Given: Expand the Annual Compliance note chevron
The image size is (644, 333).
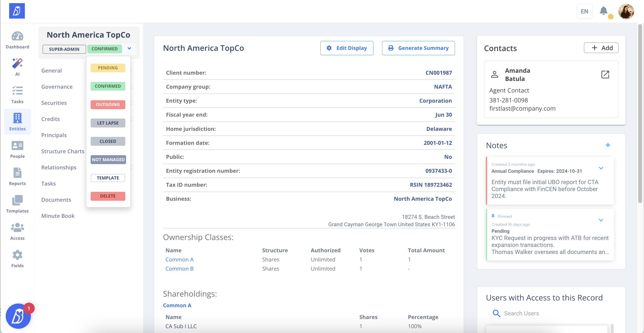Looking at the screenshot, I should click(601, 168).
